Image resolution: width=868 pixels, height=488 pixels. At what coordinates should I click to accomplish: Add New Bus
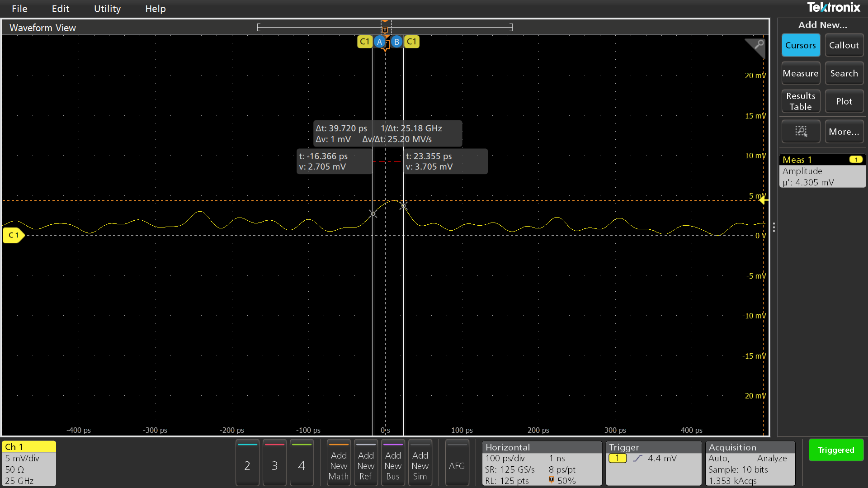393,464
